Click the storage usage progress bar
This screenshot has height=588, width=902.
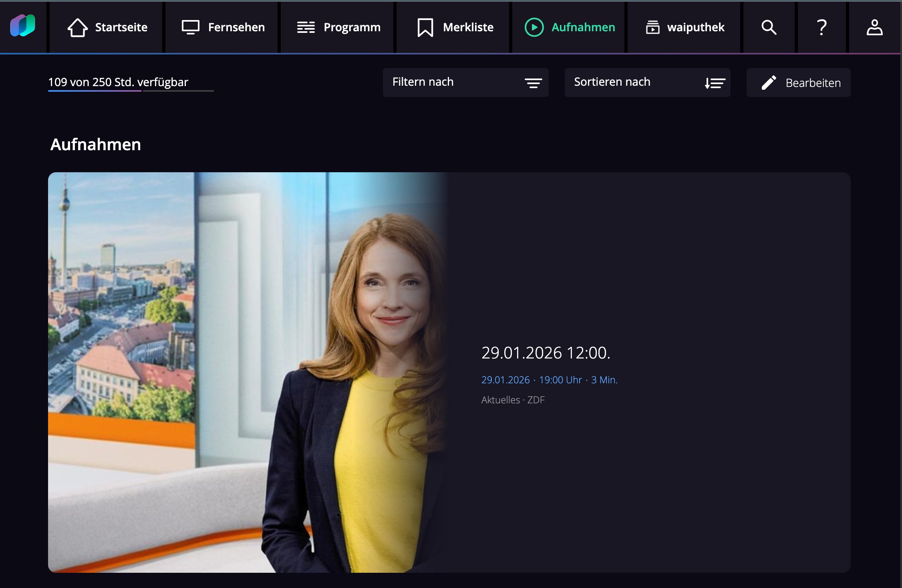[x=131, y=91]
